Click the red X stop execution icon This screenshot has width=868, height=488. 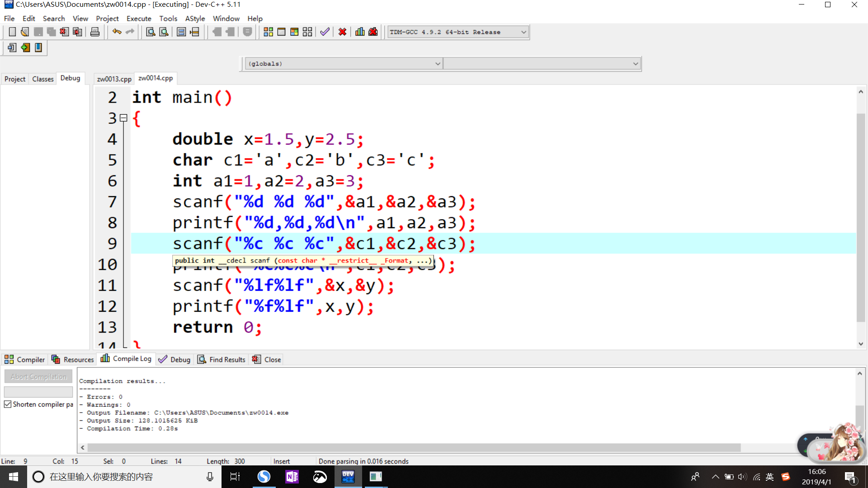(342, 32)
